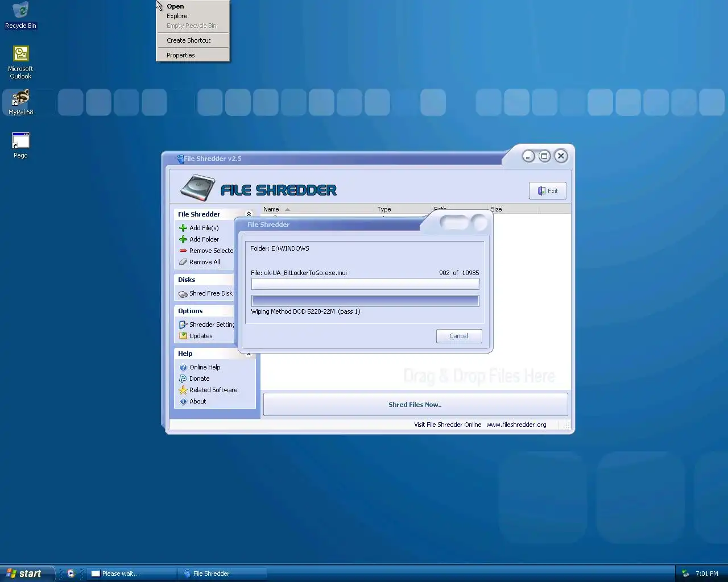Image resolution: width=728 pixels, height=582 pixels.
Task: Click the Donate PayPal icon
Action: click(183, 379)
